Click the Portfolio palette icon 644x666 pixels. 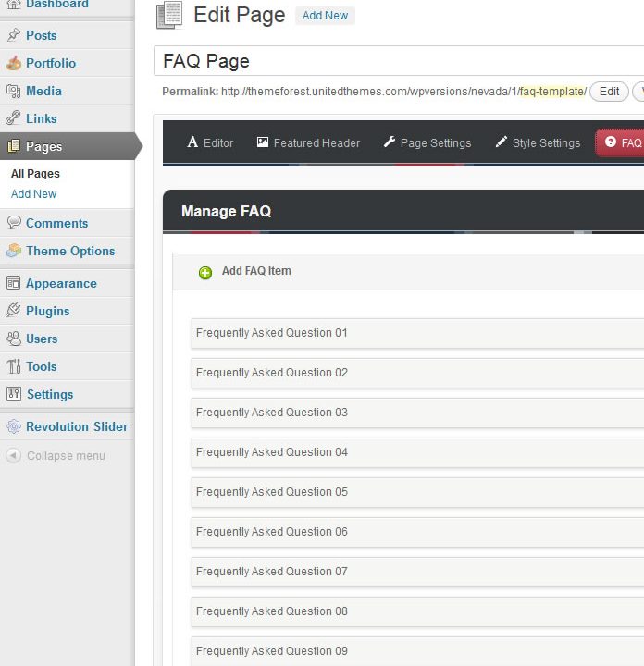[x=13, y=63]
